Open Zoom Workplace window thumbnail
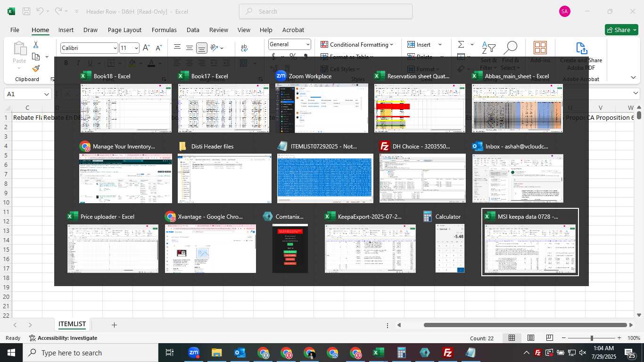The width and height of the screenshot is (644, 362). pos(322,108)
